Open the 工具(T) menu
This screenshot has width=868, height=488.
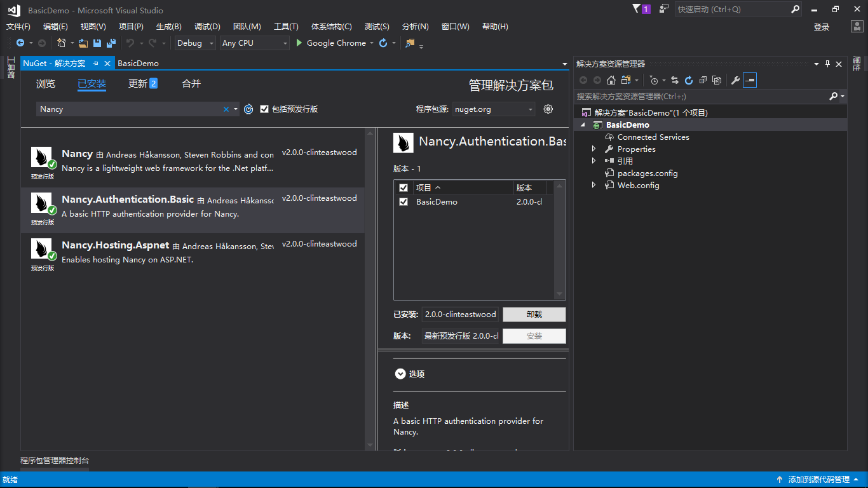(286, 27)
